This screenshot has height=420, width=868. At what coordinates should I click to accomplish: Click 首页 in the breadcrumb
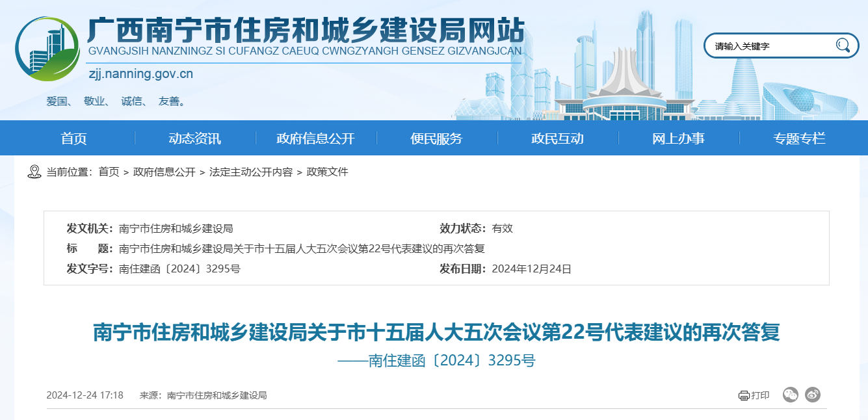(x=109, y=172)
